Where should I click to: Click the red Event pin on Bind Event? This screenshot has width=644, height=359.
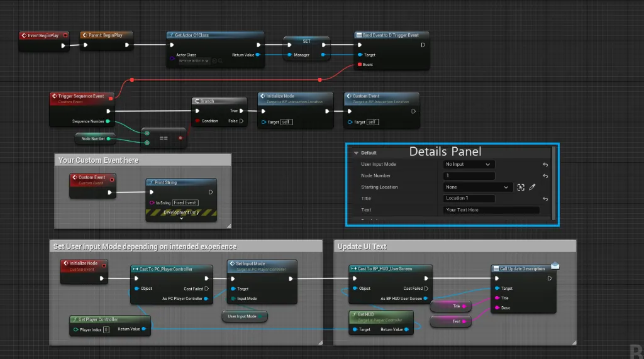360,65
